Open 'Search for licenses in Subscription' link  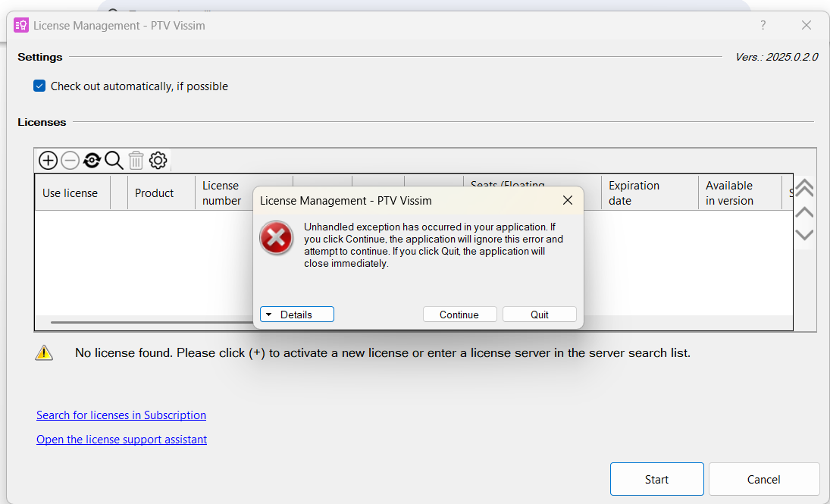point(121,415)
